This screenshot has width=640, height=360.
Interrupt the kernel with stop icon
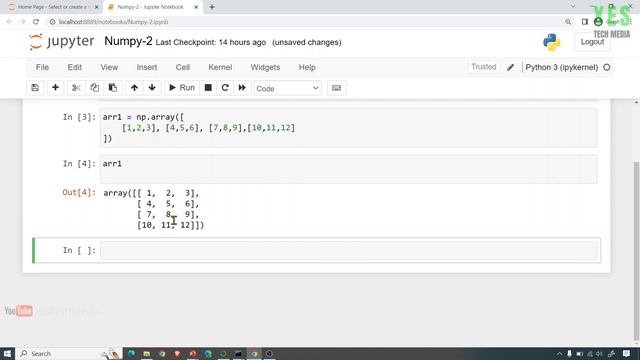pos(208,88)
